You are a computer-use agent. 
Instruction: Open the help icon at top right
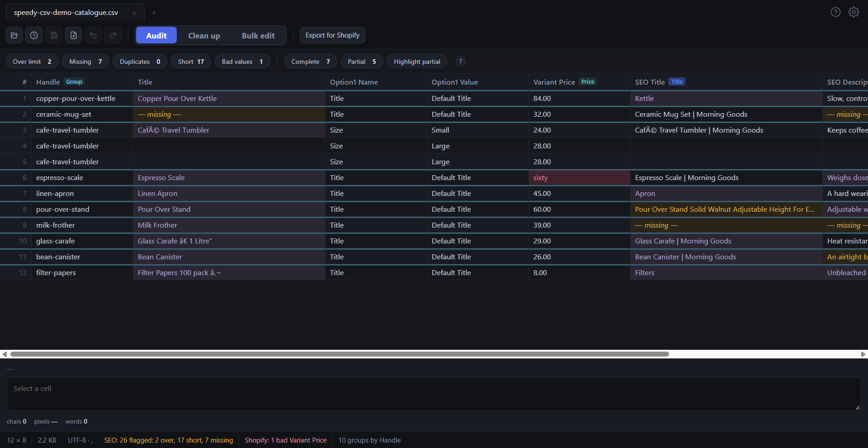click(835, 12)
